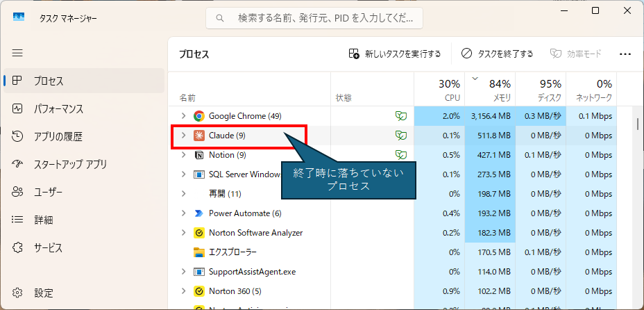Expand the SupportAssistAgent.exe group

[x=184, y=272]
